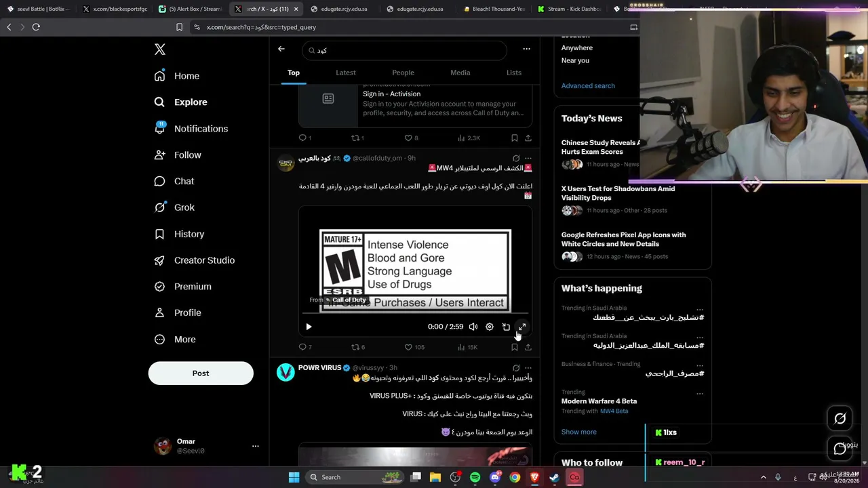Open video settings gear
Screen dimensions: 868x488
tap(490, 327)
